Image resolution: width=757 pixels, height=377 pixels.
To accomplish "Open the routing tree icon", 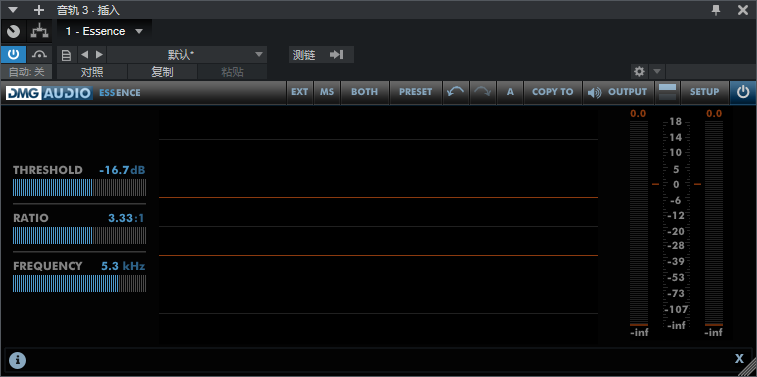I will [40, 31].
